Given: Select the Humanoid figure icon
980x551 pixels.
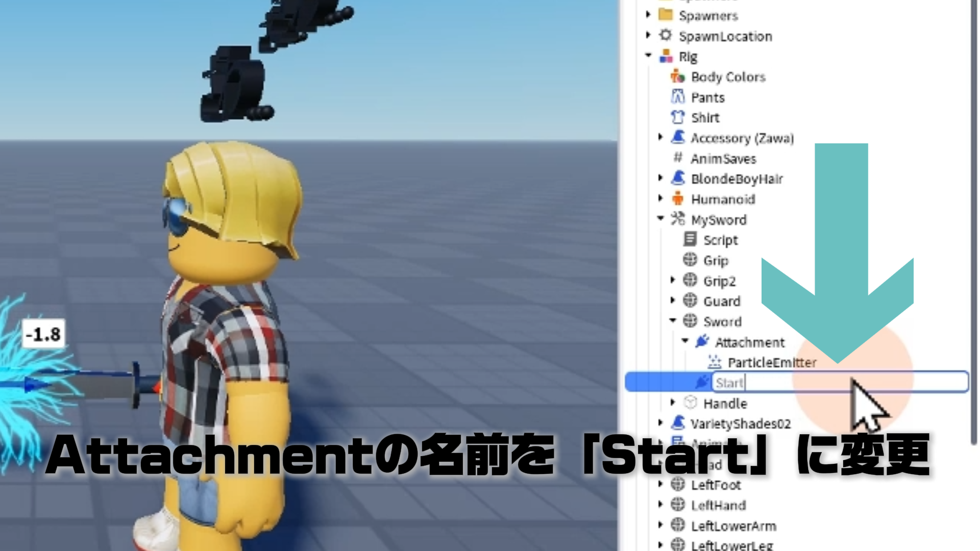Looking at the screenshot, I should point(678,199).
